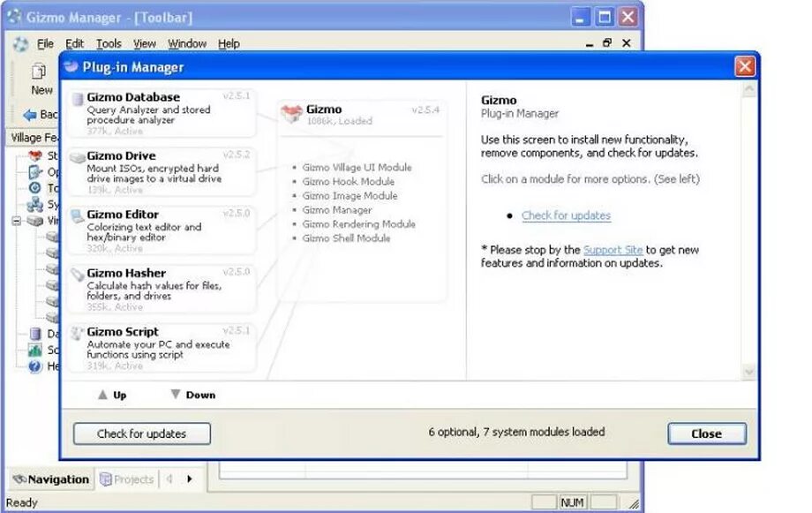Select Gizmo Rendering Module entry
The image size is (812, 513).
(x=358, y=224)
